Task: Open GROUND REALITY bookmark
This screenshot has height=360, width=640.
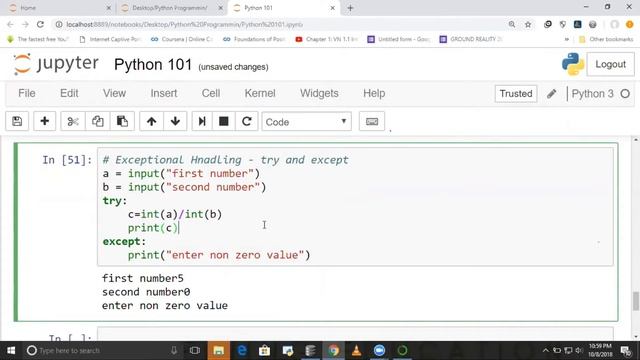Action: 471,39
